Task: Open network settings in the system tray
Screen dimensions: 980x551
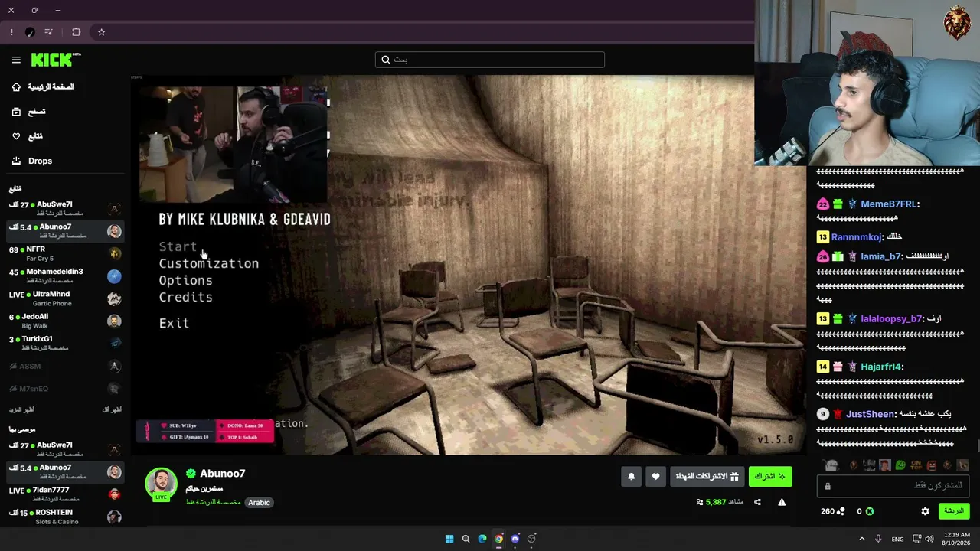Action: point(916,539)
